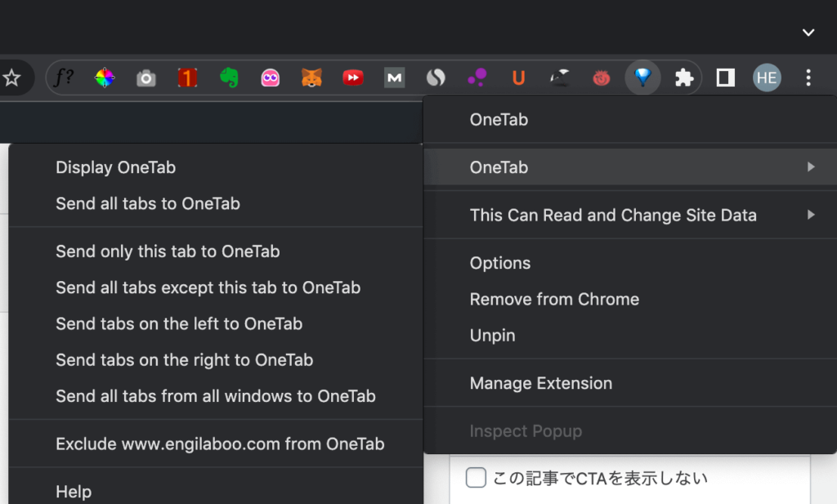Open the HE browser profile avatar
Image resolution: width=837 pixels, height=504 pixels.
coord(767,78)
